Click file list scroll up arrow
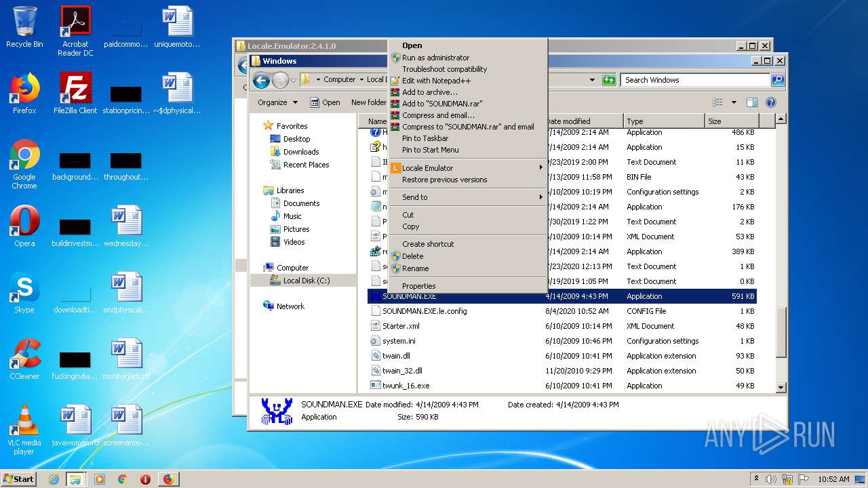 tap(781, 119)
